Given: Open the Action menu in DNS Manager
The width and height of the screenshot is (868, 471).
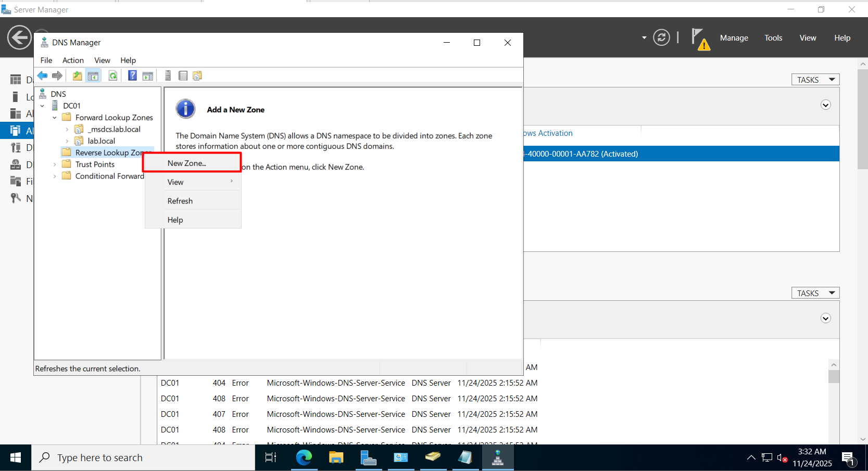Looking at the screenshot, I should click(x=73, y=60).
